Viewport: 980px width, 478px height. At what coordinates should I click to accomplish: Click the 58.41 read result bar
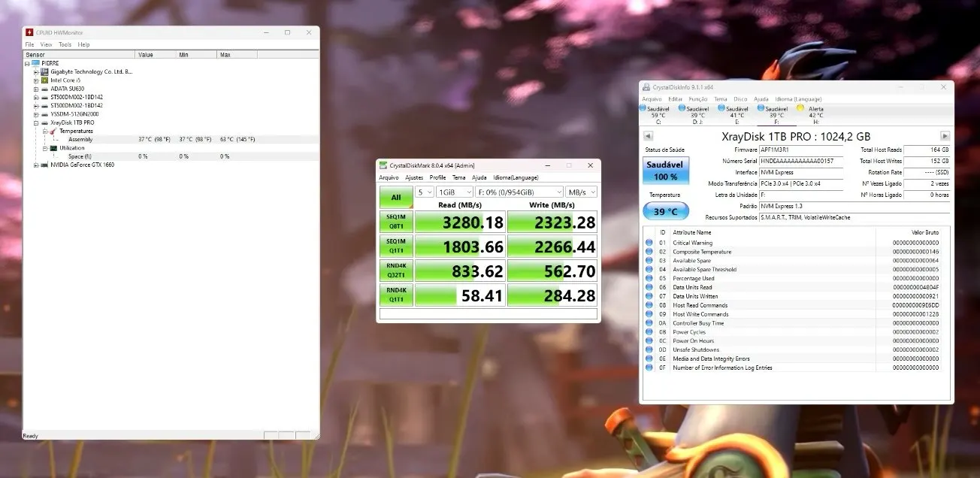click(x=460, y=295)
